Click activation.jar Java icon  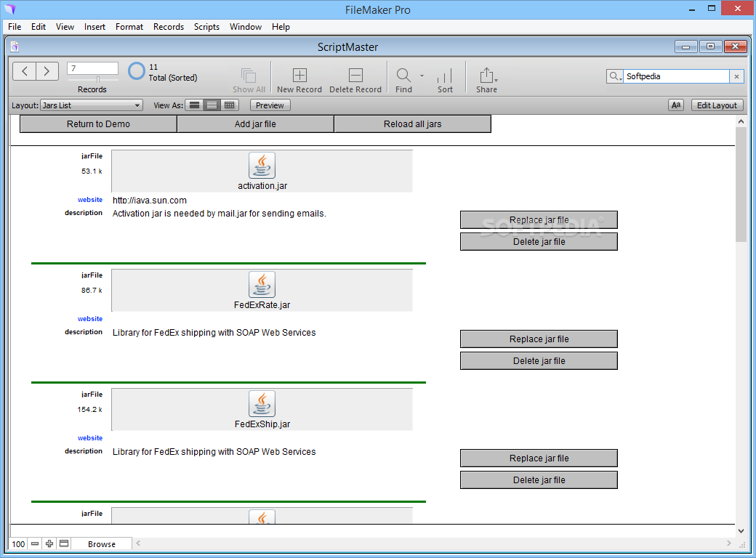[x=262, y=165]
